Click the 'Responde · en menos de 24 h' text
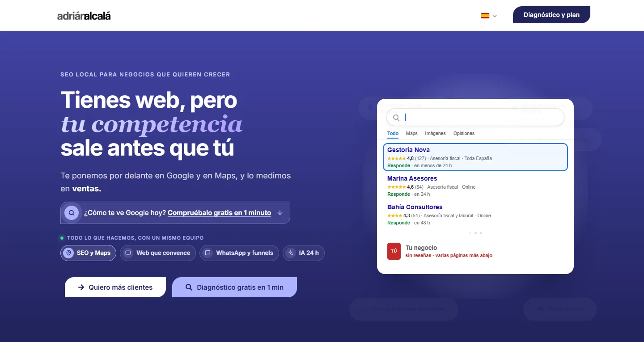644x342 pixels. point(419,165)
